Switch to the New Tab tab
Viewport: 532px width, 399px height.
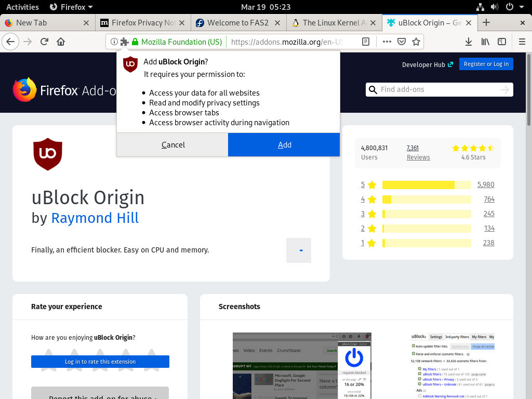click(47, 23)
